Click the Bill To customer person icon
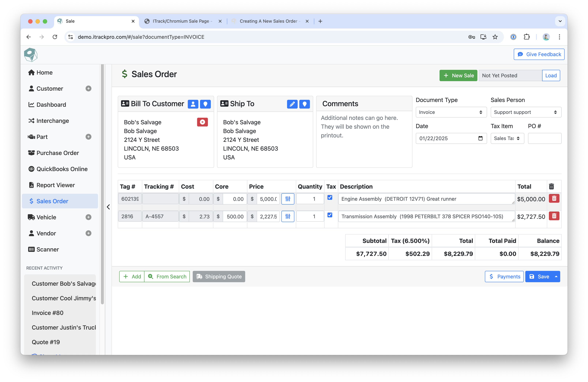Image resolution: width=588 pixels, height=382 pixels. click(x=193, y=104)
